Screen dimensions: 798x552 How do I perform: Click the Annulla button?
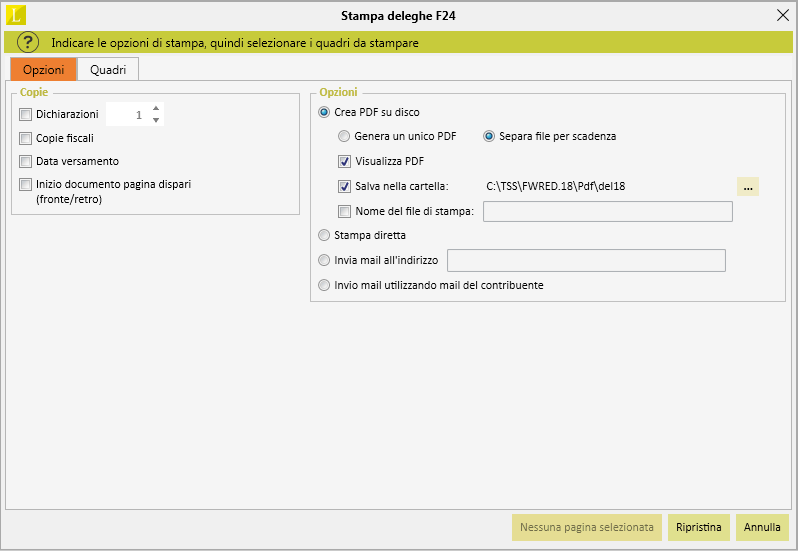[x=762, y=527]
